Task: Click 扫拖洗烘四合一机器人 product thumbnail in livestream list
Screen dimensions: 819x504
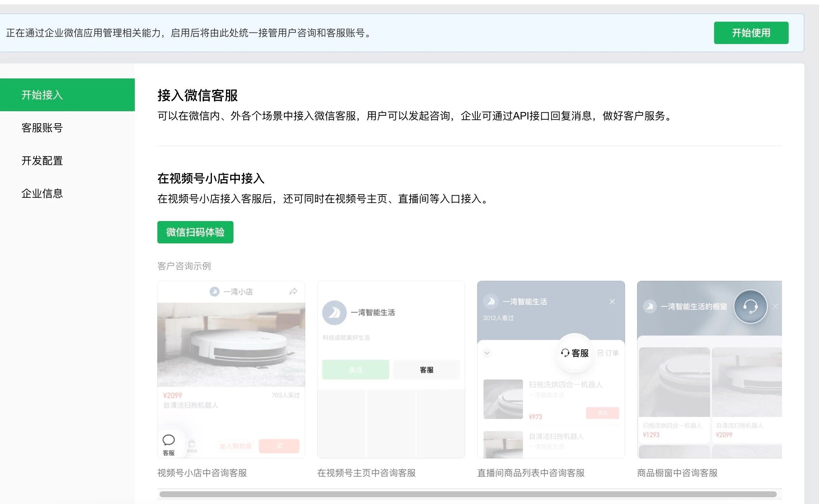Action: (x=503, y=399)
